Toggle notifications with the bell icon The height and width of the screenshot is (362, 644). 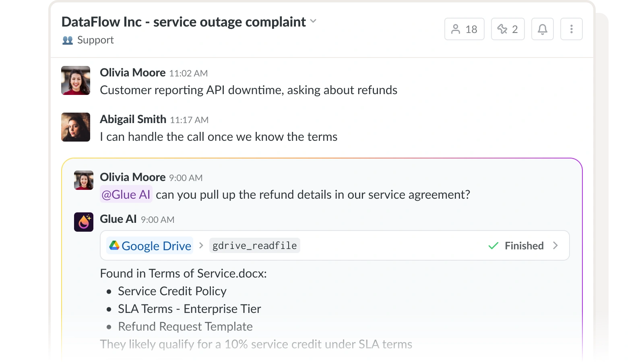click(x=542, y=29)
